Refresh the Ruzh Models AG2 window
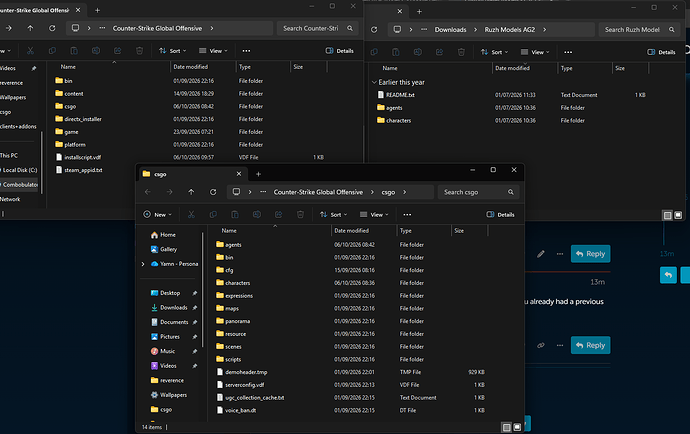 click(374, 29)
